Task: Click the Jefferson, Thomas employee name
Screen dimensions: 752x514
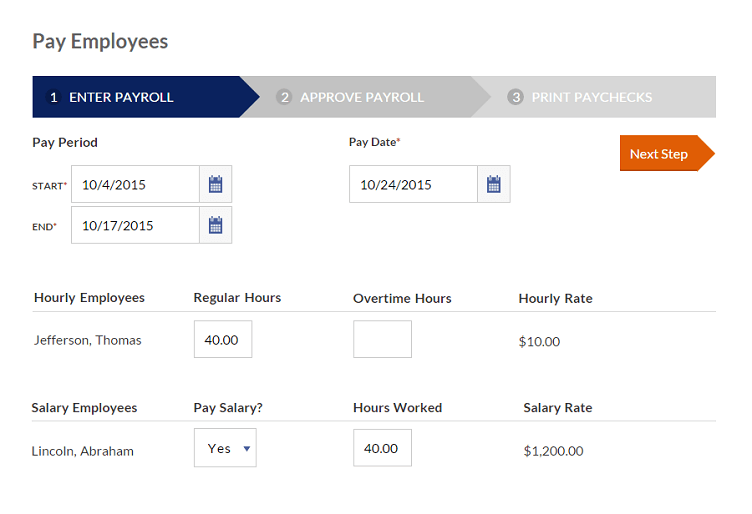Action: (88, 340)
